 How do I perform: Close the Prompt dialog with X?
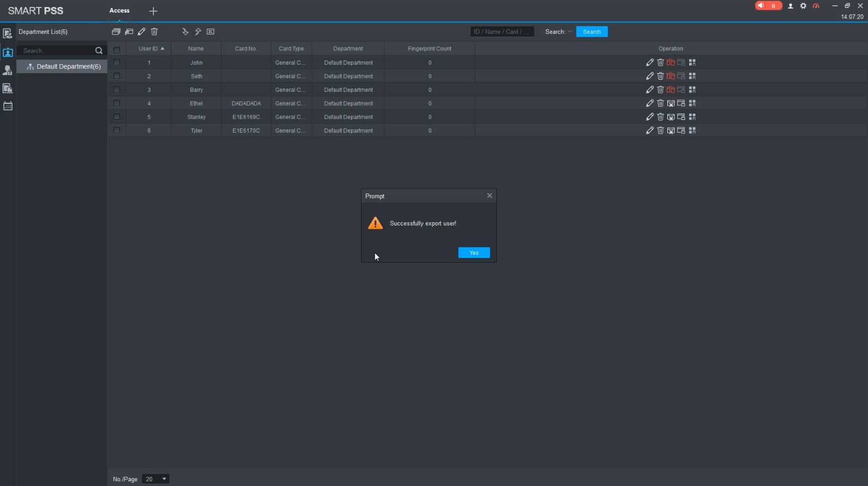489,196
